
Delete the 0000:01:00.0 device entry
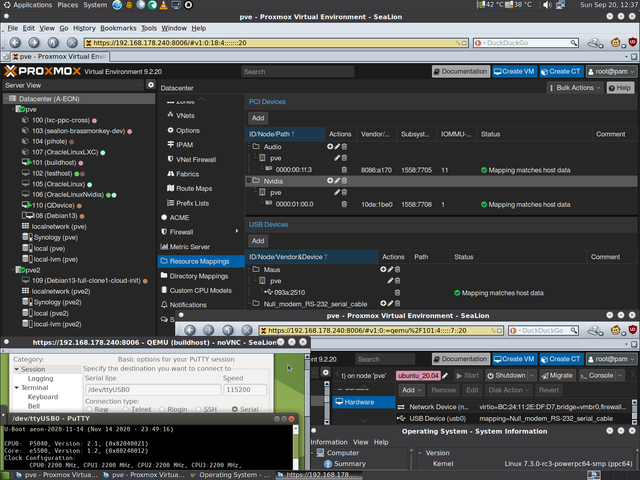tap(344, 204)
